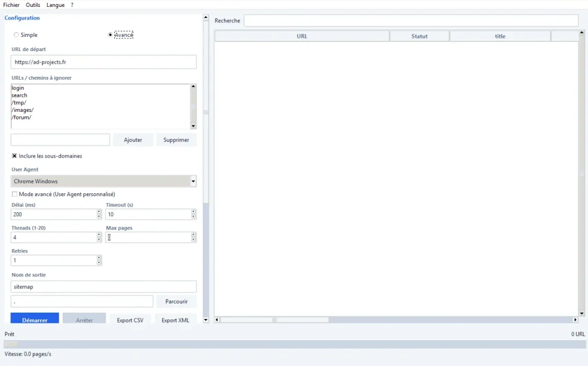Increase the Timeout (s) value
This screenshot has height=366, width=588.
point(194,212)
